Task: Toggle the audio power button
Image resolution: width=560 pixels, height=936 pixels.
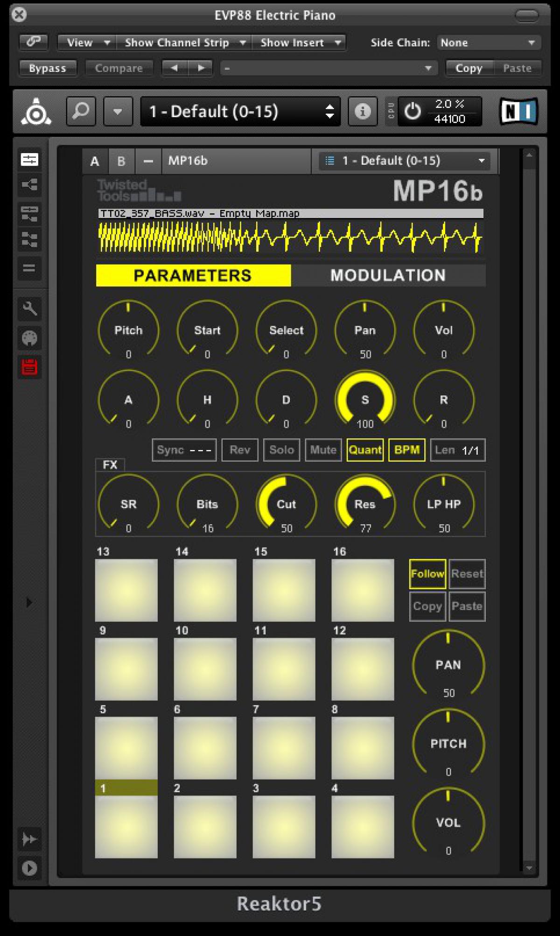Action: (413, 112)
